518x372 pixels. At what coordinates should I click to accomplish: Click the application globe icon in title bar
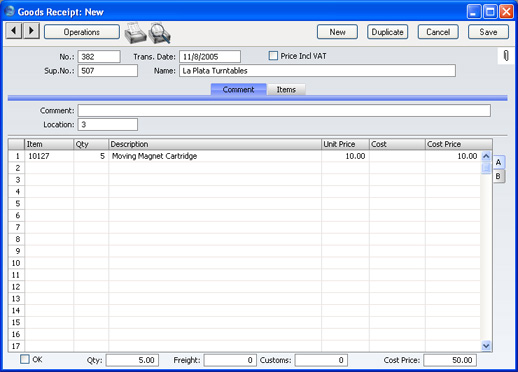tap(10, 11)
